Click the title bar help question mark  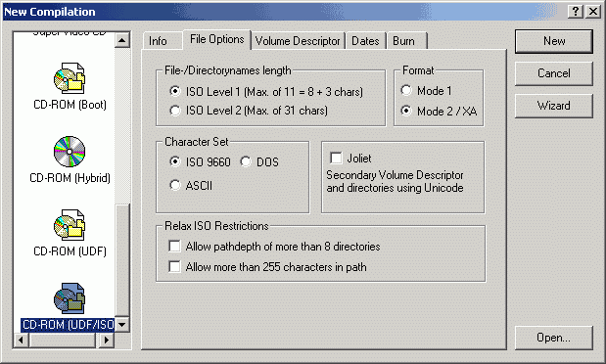(576, 12)
